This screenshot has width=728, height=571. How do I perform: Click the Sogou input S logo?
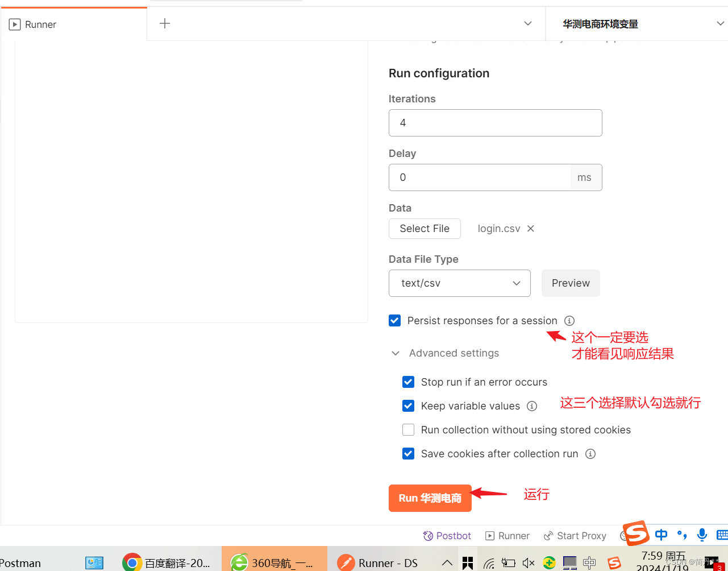636,533
